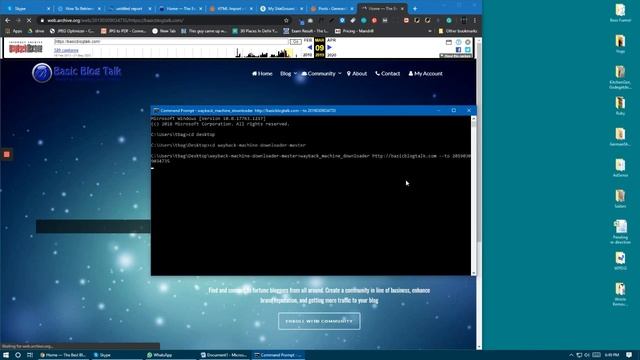Screen dimensions: 640x360
Task: Switch to Chrome in the taskbar
Action: (64, 355)
